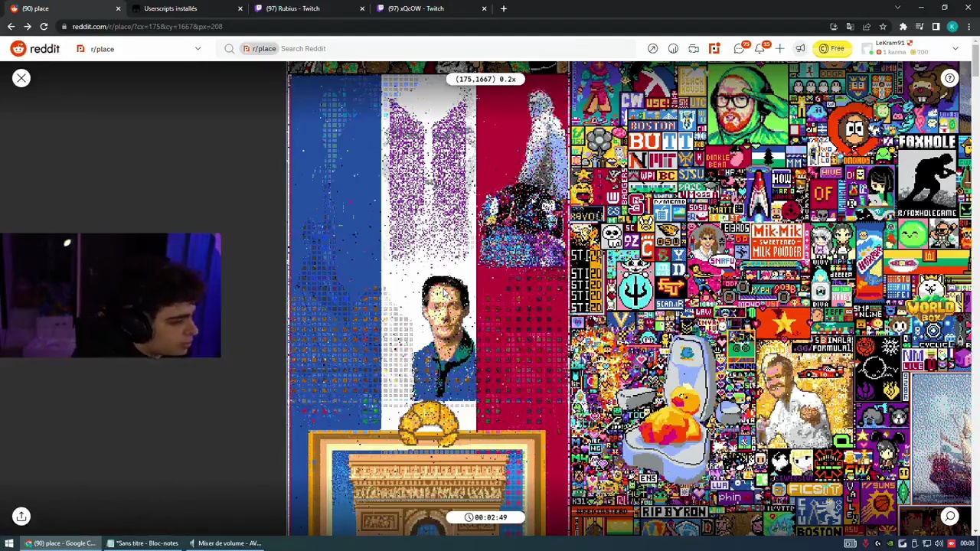The height and width of the screenshot is (551, 980).
Task: Close the xQcOW Twitch tab
Action: pos(484,8)
